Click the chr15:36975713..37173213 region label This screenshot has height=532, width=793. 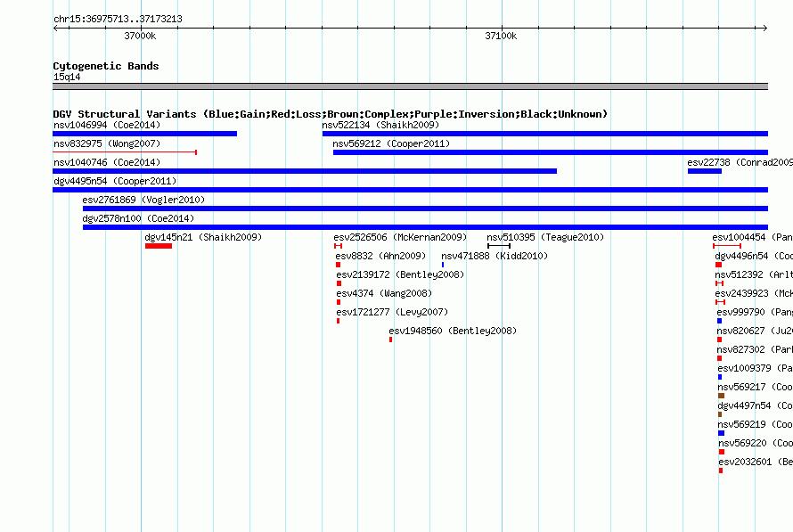click(x=118, y=20)
